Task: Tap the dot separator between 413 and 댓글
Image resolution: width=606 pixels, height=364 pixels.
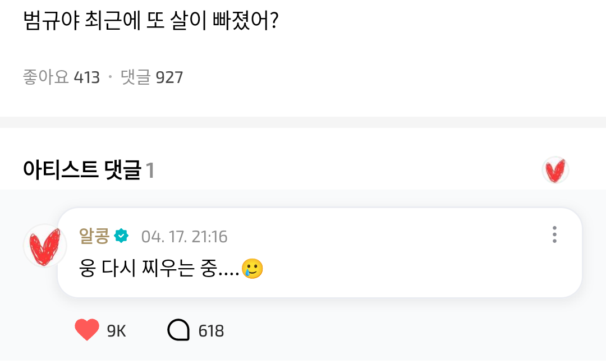Action: pos(110,77)
